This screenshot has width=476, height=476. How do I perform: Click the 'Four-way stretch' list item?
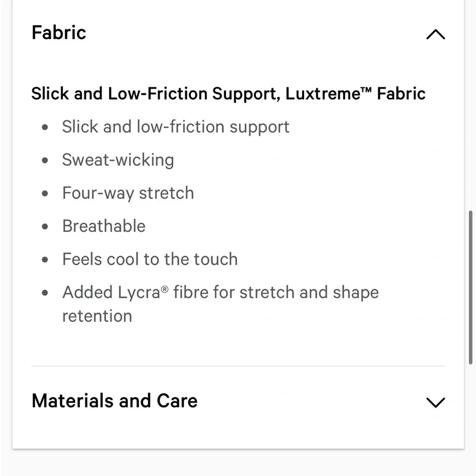(x=128, y=193)
